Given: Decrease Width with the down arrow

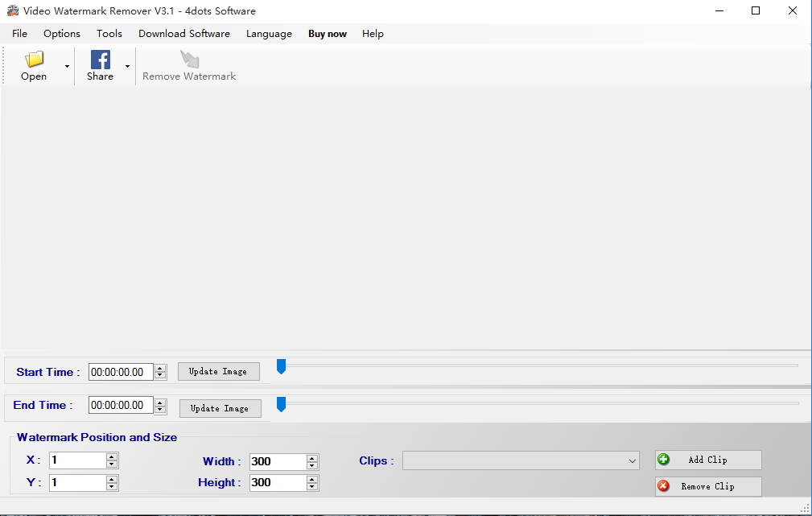Looking at the screenshot, I should pyautogui.click(x=311, y=465).
